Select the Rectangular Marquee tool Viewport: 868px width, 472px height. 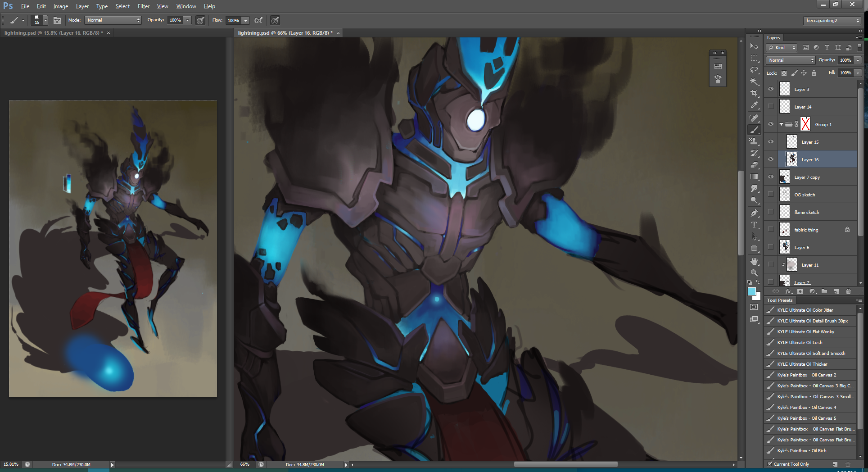pyautogui.click(x=754, y=58)
